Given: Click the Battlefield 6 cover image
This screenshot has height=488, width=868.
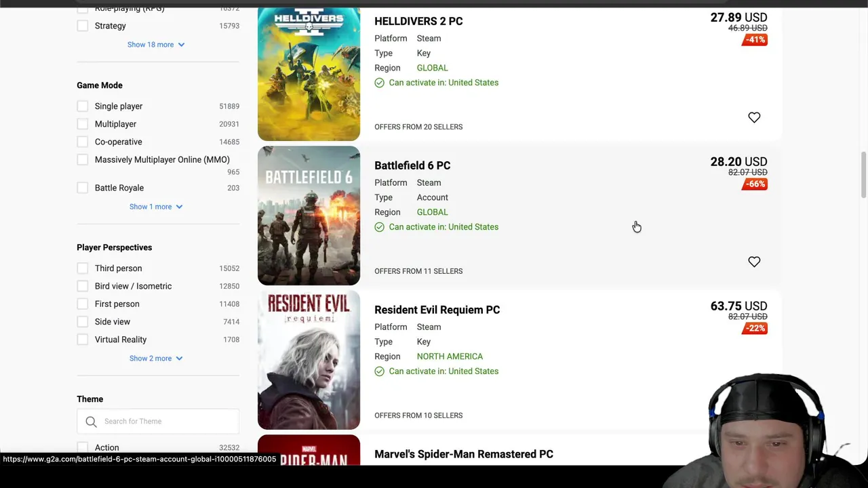Looking at the screenshot, I should pos(309,216).
